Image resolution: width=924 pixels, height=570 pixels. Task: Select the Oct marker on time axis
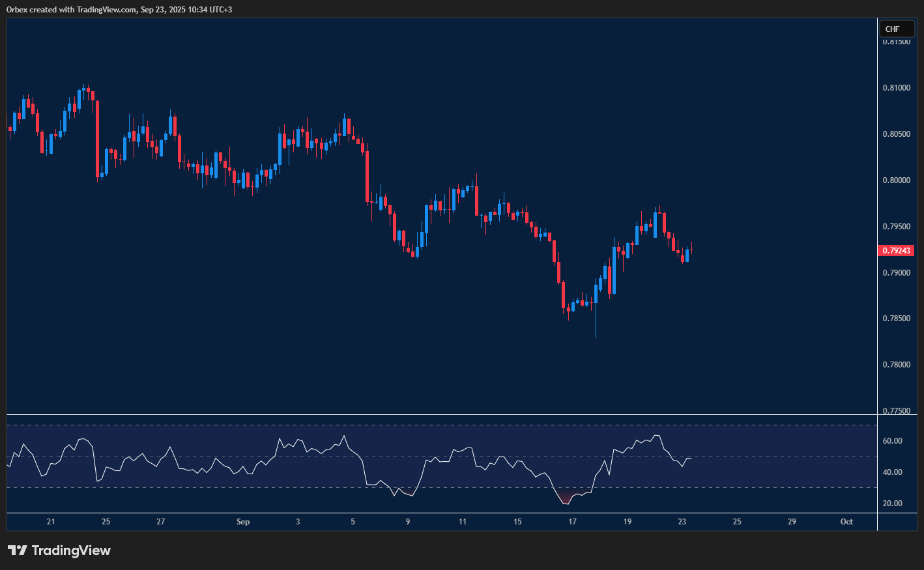846,522
